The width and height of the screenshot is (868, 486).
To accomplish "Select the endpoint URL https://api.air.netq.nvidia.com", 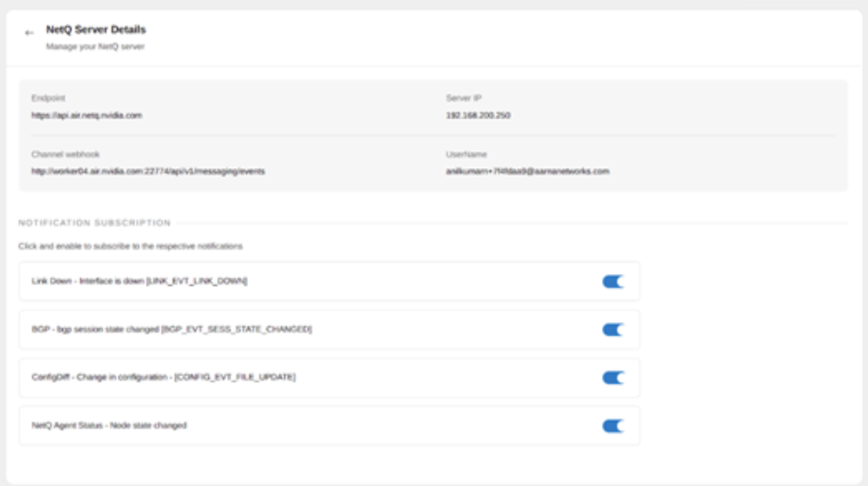I will pos(86,115).
